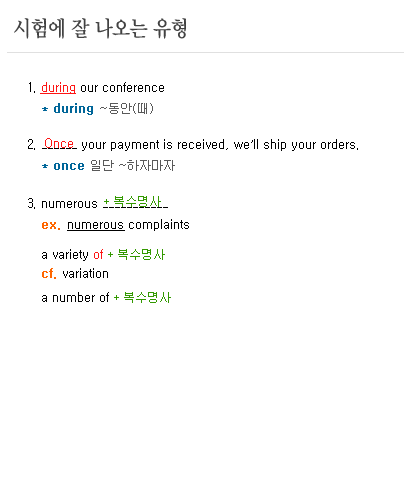This screenshot has width=410, height=480.
Task: Click the underlined numerous in the example
Action: (96, 225)
